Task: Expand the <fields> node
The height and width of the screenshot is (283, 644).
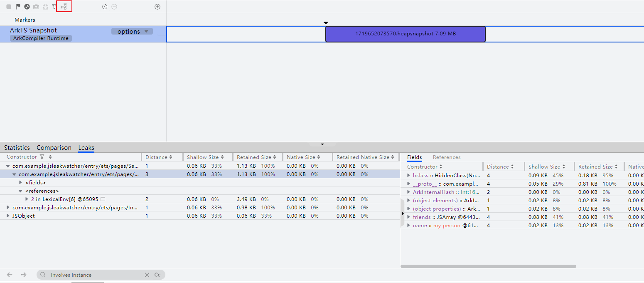Action: (x=20, y=182)
